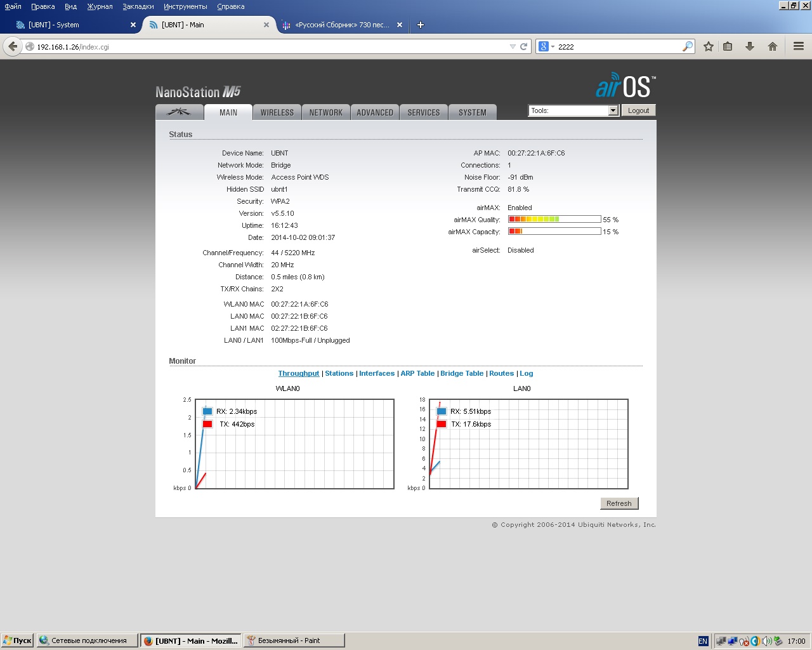This screenshot has height=650, width=812.
Task: Click the Refresh button below the graphs
Action: [619, 503]
